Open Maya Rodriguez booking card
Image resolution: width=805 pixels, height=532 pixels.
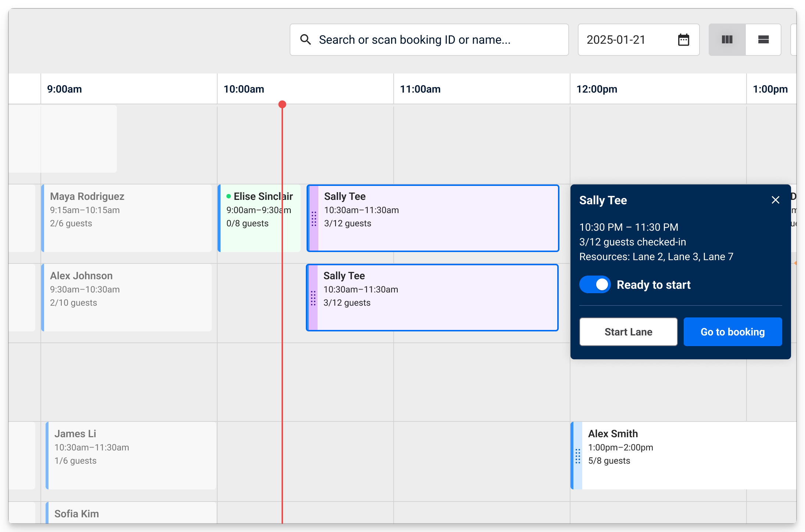point(127,218)
